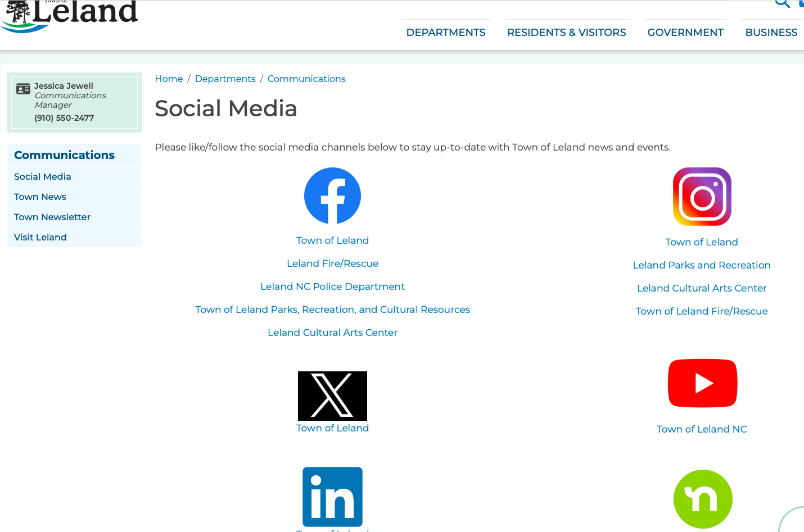The width and height of the screenshot is (804, 532).
Task: Open Town of Leland Instagram link
Action: click(x=702, y=242)
